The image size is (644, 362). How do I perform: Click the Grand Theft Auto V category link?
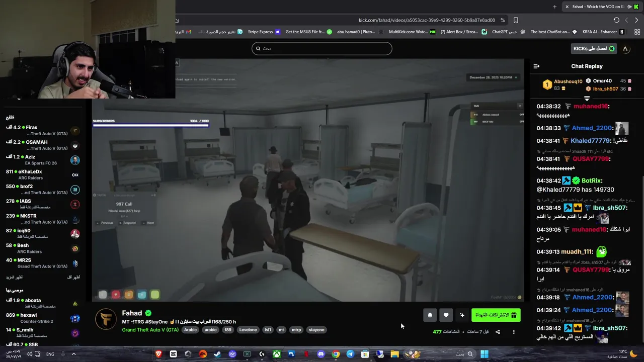[x=150, y=330]
